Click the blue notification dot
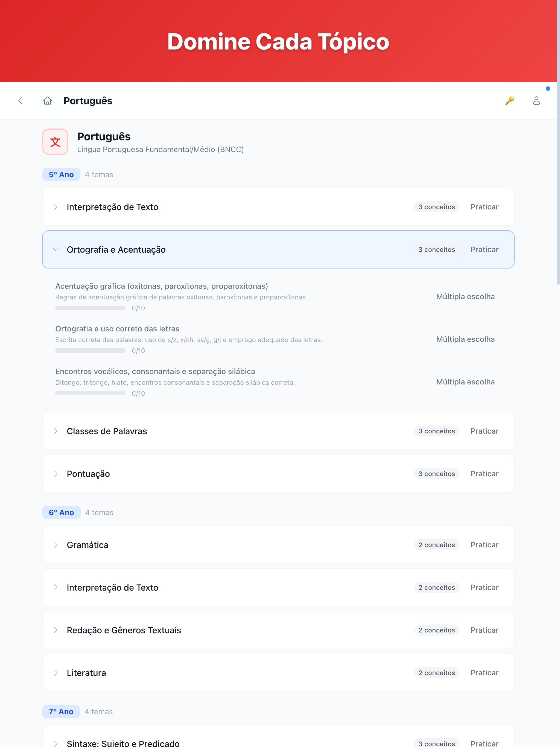 pyautogui.click(x=548, y=89)
